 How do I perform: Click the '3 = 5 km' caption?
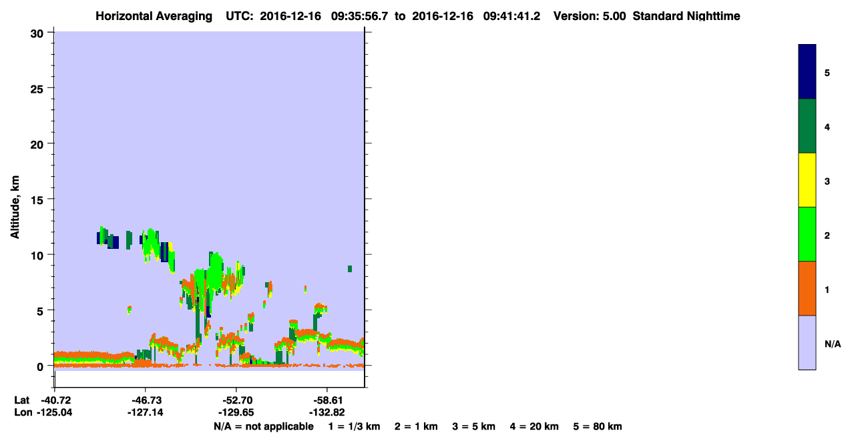(474, 426)
